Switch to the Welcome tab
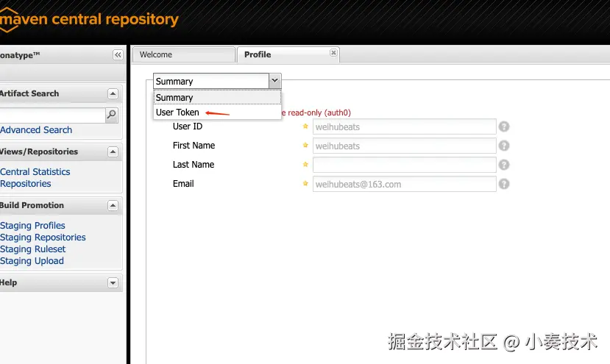 point(184,54)
